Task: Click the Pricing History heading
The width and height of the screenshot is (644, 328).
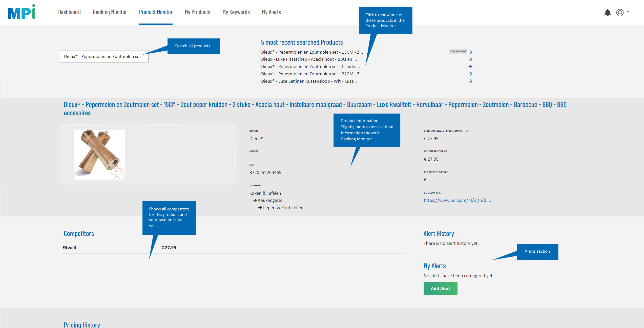Action: click(x=82, y=325)
